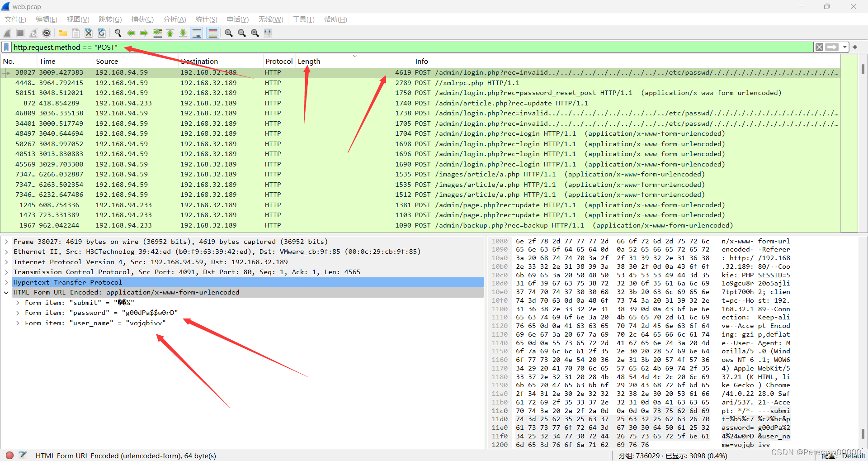Select packet 872 article.php update row
This screenshot has height=461, width=868.
pyautogui.click(x=420, y=103)
